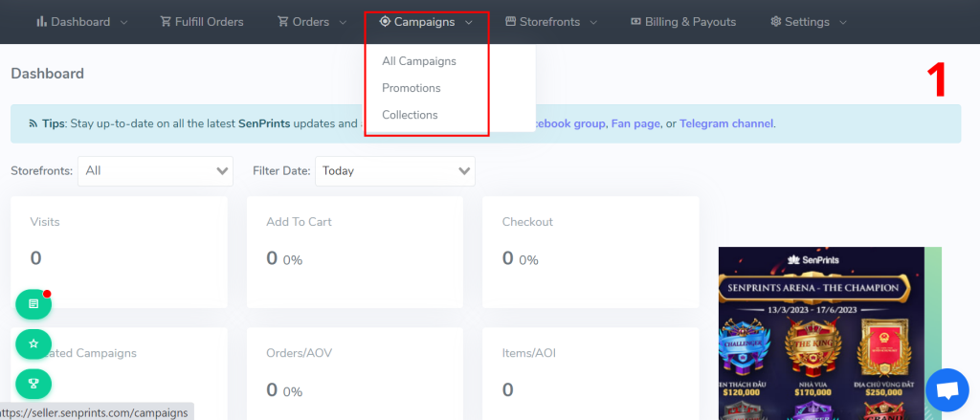Open the Fan page link

pos(635,123)
